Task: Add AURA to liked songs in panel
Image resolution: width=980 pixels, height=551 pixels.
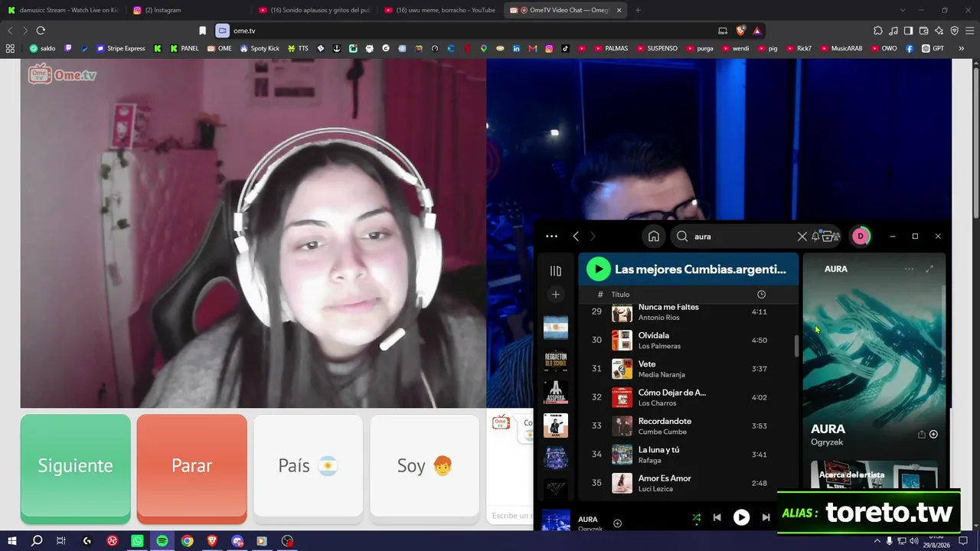Action: click(933, 435)
